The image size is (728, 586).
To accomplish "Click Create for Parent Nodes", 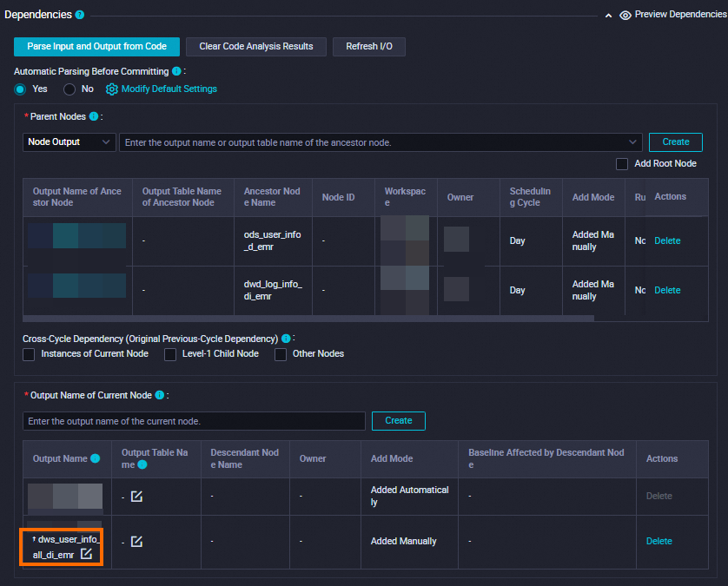I will [676, 142].
